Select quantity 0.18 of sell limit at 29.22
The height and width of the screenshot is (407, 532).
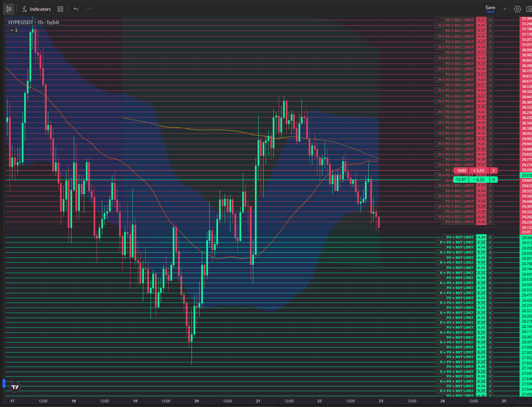481,222
